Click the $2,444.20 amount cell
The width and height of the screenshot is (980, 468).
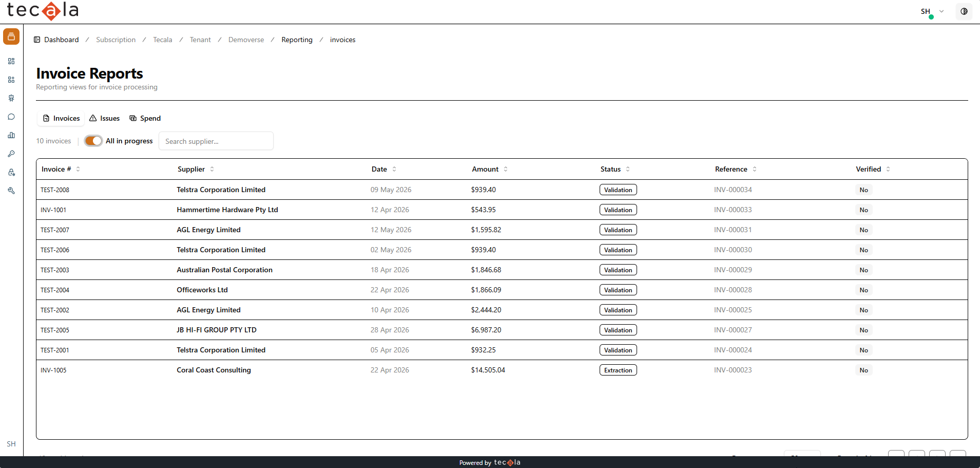(486, 310)
